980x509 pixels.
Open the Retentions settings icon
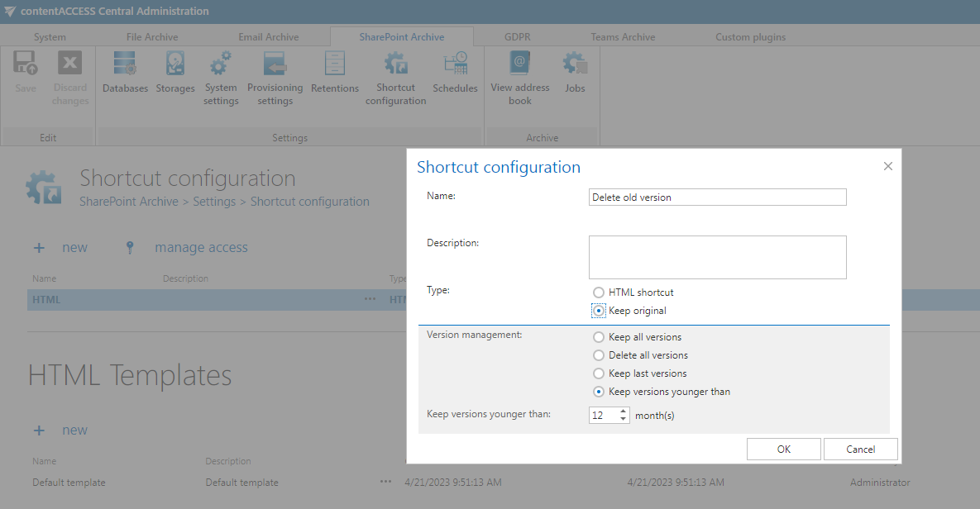click(334, 73)
